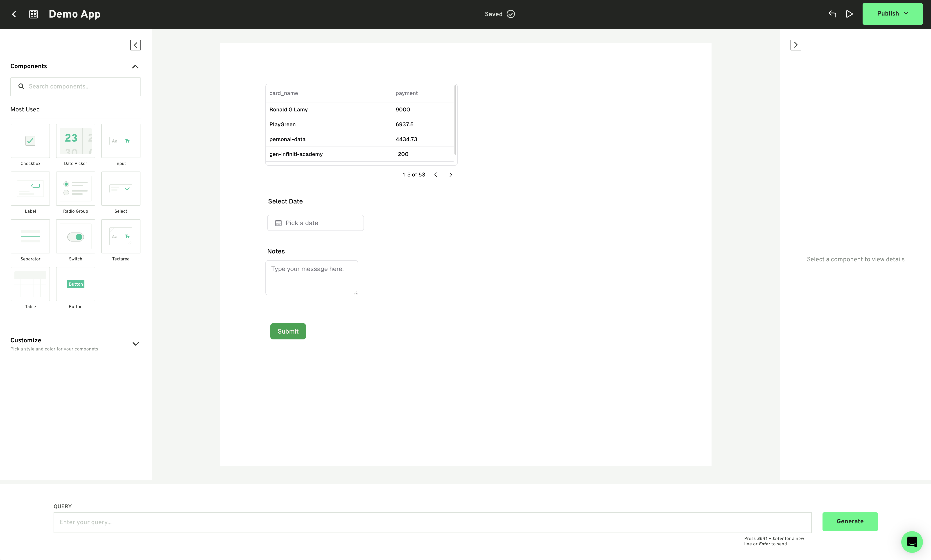Click the Submit button
931x560 pixels.
pyautogui.click(x=288, y=331)
